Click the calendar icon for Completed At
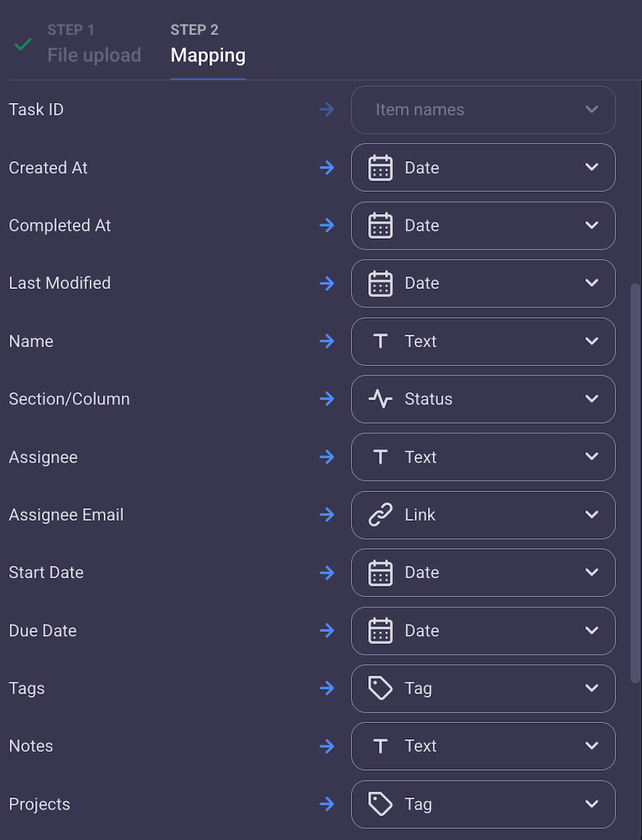The height and width of the screenshot is (840, 642). [380, 225]
